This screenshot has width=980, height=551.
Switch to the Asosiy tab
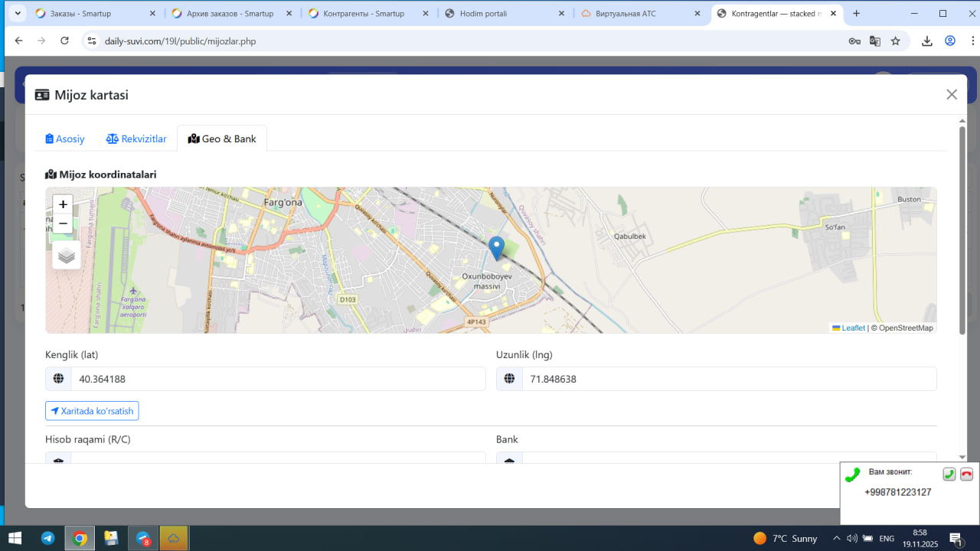[65, 139]
